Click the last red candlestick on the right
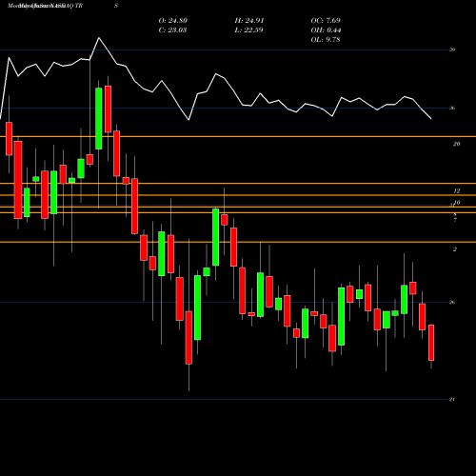 pyautogui.click(x=431, y=343)
